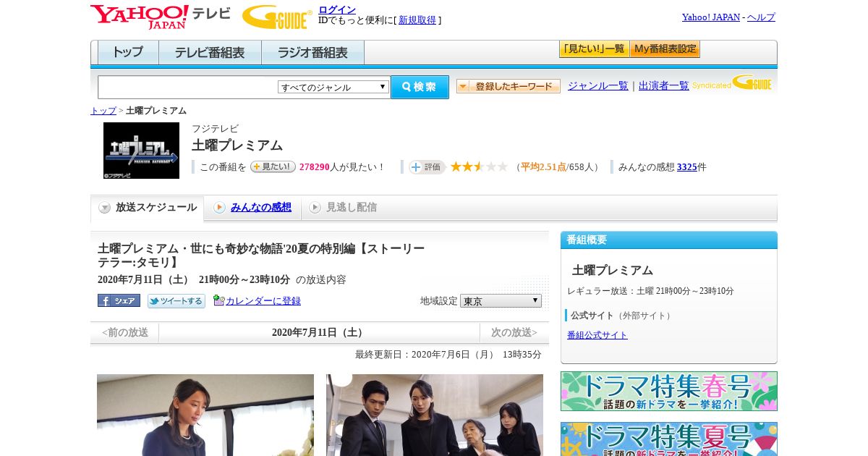The height and width of the screenshot is (456, 868).
Task: Click the 新規取得 link
Action: point(417,20)
